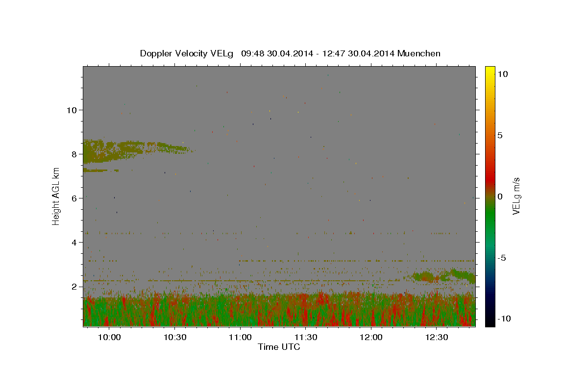Screen dimensions: 588x392
Task: Click the 'VELg m/s' colorbar label
Action: click(516, 196)
